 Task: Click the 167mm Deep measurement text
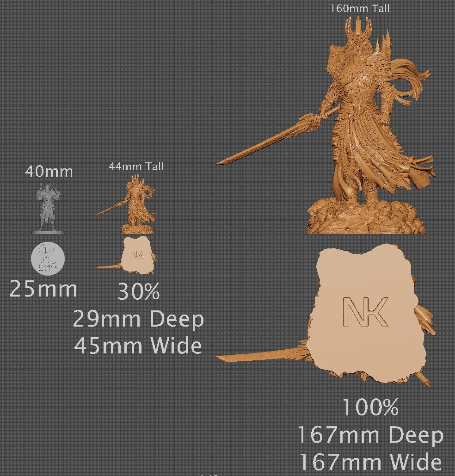(x=371, y=434)
